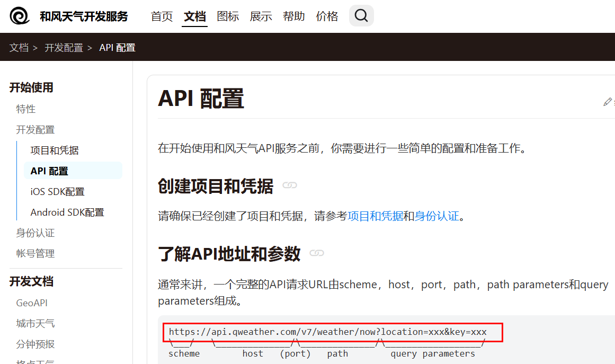615x364 pixels.
Task: Click 开发配置 in the breadcrumb
Action: 64,48
